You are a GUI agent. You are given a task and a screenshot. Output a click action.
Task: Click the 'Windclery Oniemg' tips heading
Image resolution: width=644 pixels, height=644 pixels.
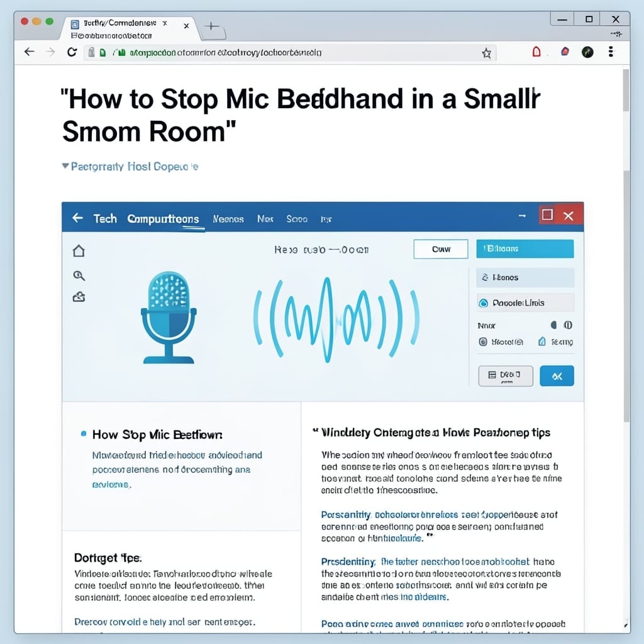point(435,433)
